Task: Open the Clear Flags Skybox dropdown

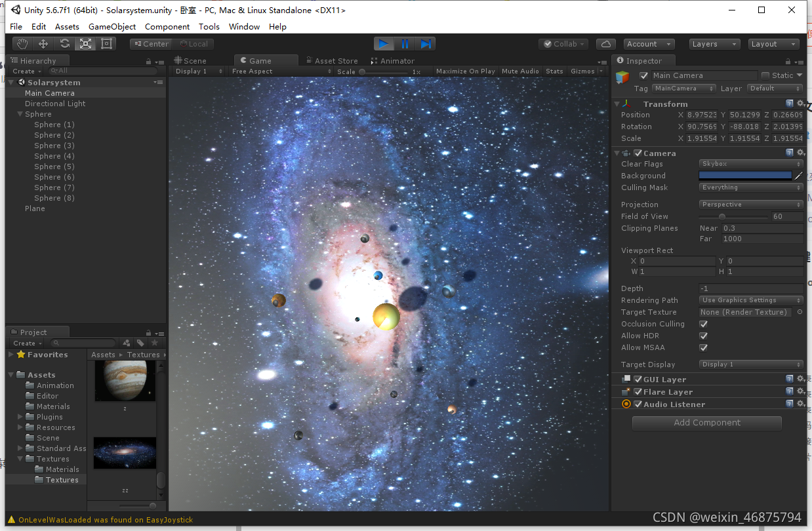Action: pyautogui.click(x=751, y=164)
